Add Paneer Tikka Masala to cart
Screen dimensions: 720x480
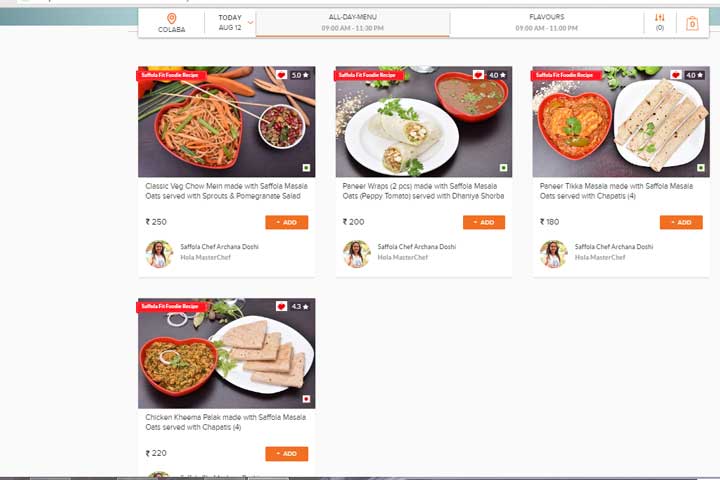tap(681, 222)
